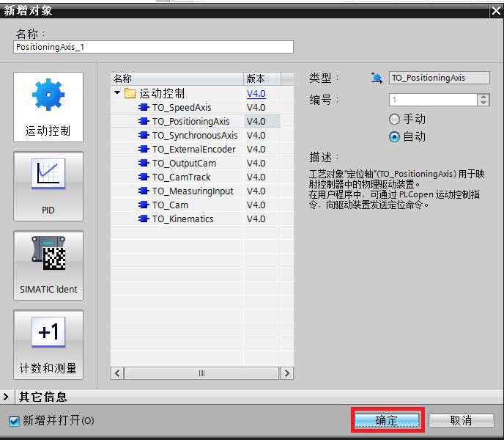
Task: Click the TO_PositioningAxis block icon
Action: [144, 121]
